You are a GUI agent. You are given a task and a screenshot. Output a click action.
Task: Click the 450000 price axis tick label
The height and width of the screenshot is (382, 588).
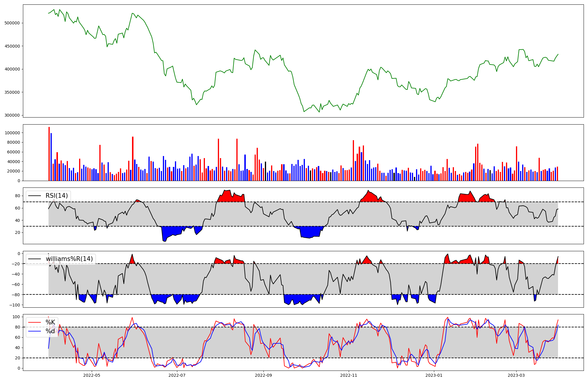coord(12,46)
